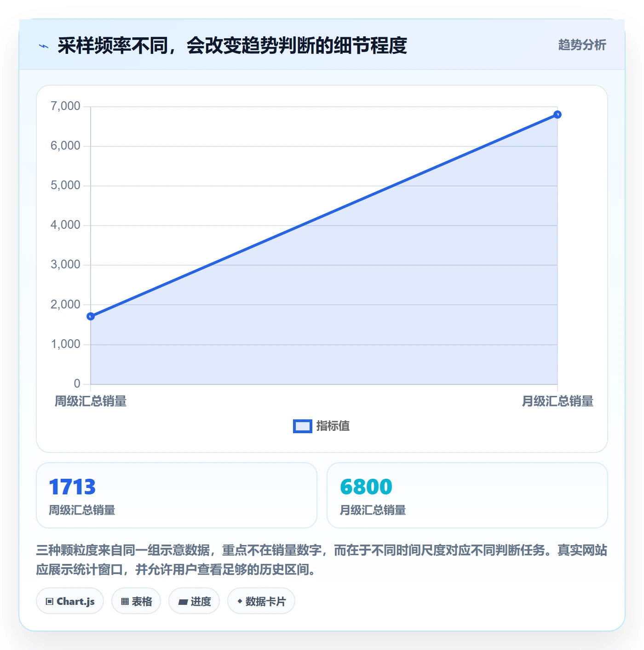Viewport: 644px width, 650px height.
Task: Click the 周级汇总销量 x-axis label
Action: (91, 401)
